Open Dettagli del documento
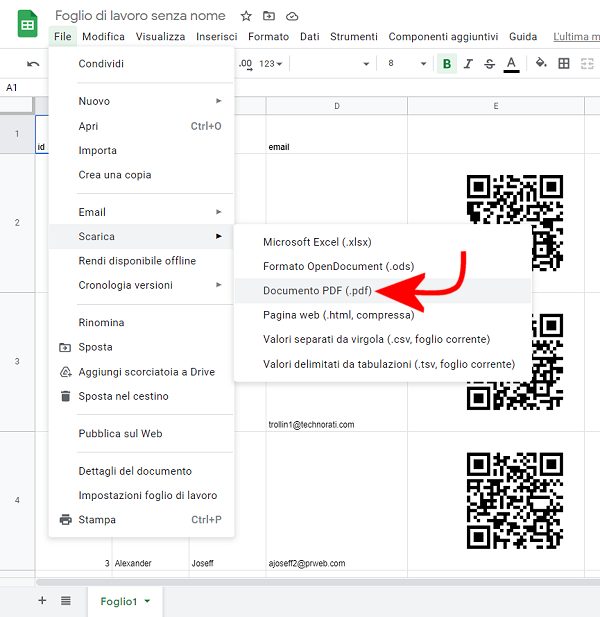Image resolution: width=600 pixels, height=617 pixels. click(142, 471)
